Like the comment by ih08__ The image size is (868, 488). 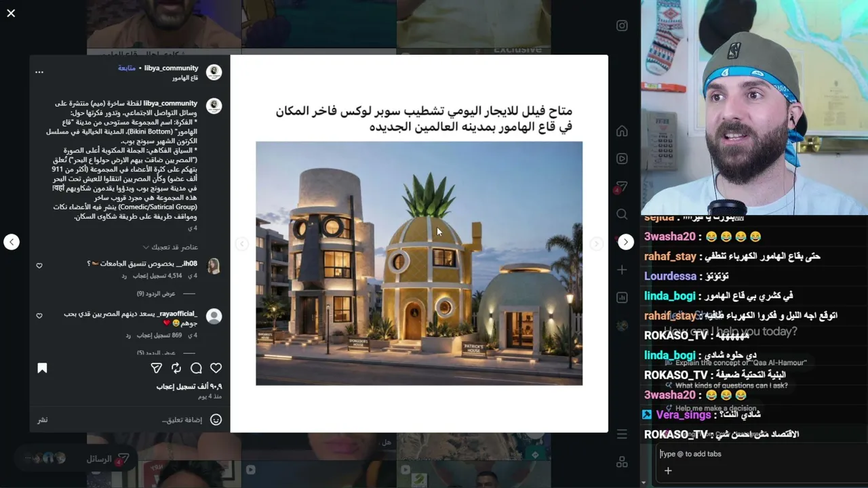(39, 266)
